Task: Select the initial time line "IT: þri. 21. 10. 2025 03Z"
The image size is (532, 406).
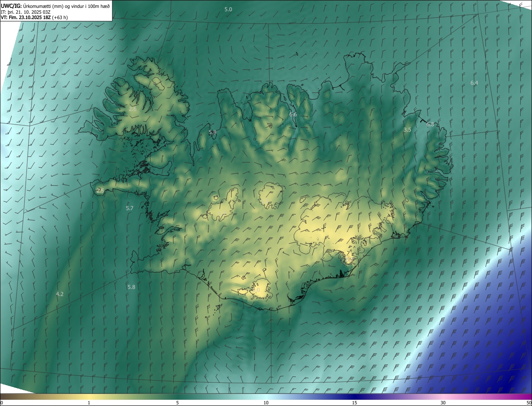Action: (26, 12)
